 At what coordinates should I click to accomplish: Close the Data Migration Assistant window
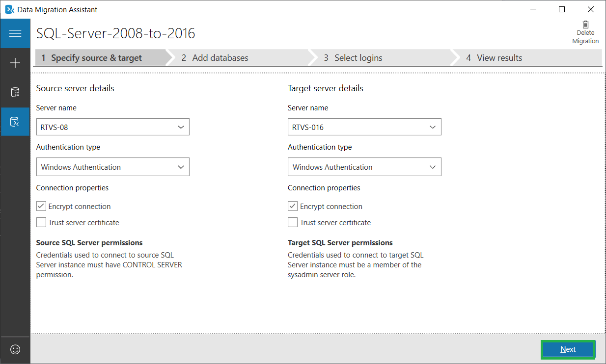(x=591, y=9)
